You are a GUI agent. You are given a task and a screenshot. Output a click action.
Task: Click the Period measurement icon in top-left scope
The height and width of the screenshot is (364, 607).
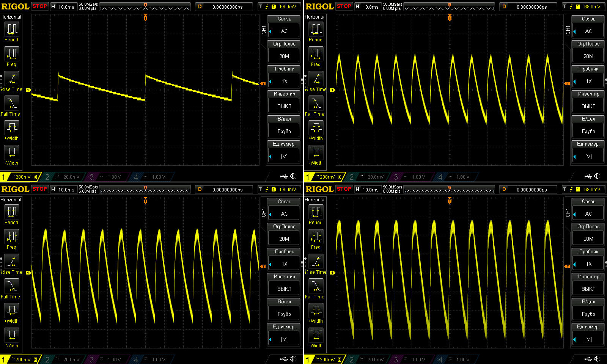click(x=12, y=29)
